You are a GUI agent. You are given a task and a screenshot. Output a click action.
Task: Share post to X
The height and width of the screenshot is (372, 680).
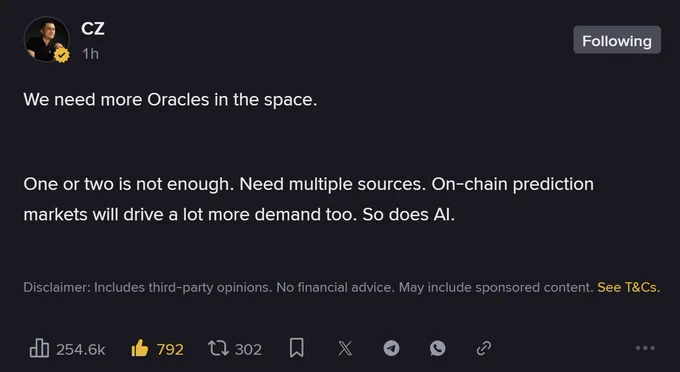345,348
